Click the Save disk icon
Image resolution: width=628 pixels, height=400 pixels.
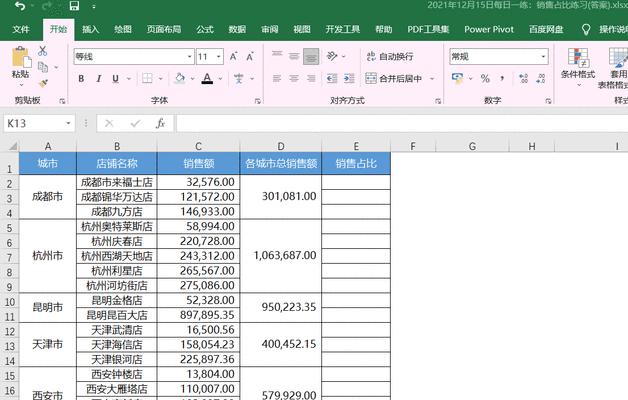pos(74,6)
